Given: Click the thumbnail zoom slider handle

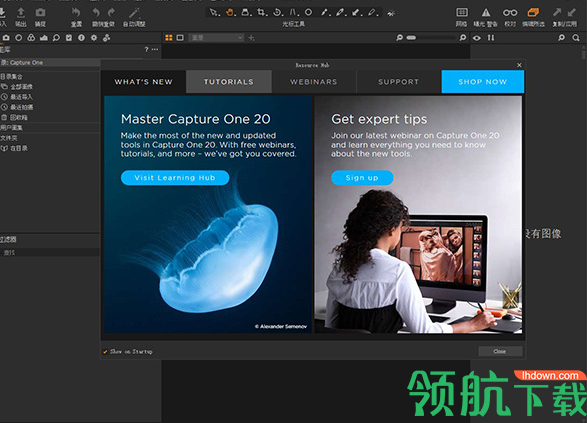Looking at the screenshot, I should pyautogui.click(x=411, y=38).
